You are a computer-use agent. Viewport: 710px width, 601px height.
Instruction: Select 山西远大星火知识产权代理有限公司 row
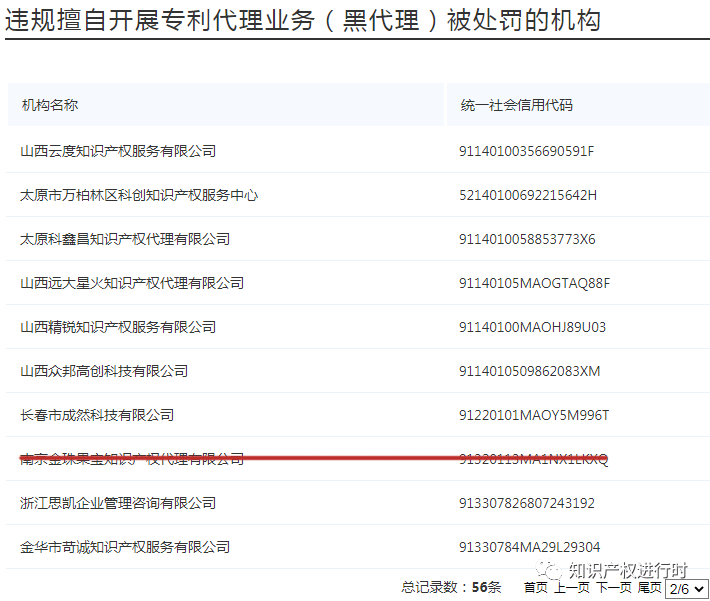point(132,283)
